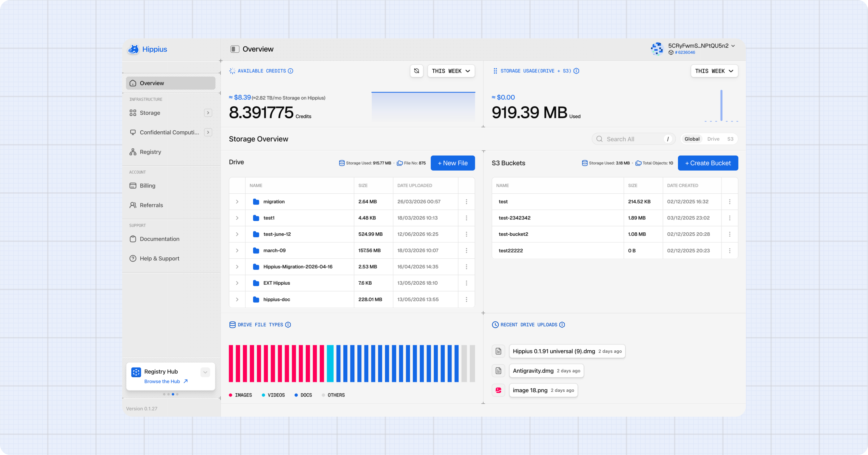Open Documentation in the sidebar

click(x=171, y=239)
